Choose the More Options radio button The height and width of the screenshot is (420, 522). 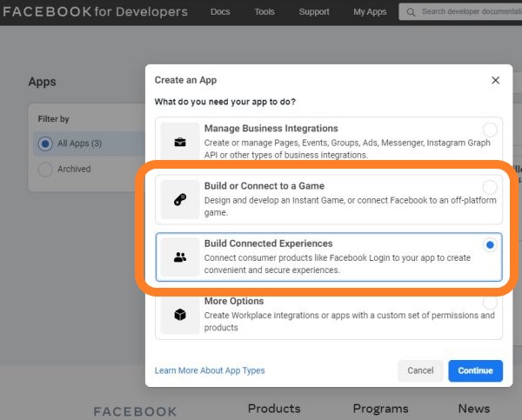point(490,303)
